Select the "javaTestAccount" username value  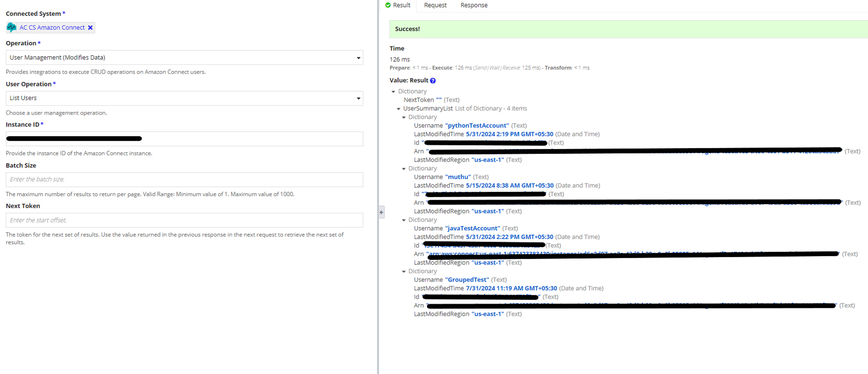472,228
